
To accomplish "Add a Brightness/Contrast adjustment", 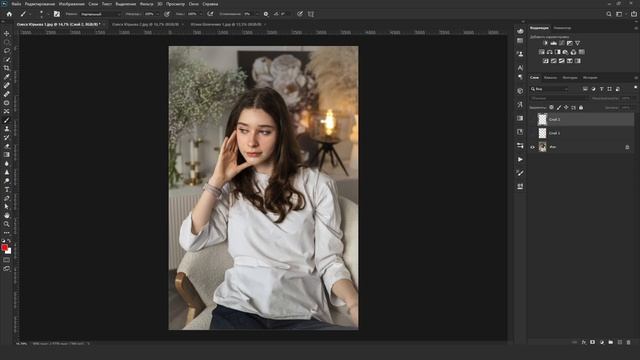I will [x=545, y=43].
